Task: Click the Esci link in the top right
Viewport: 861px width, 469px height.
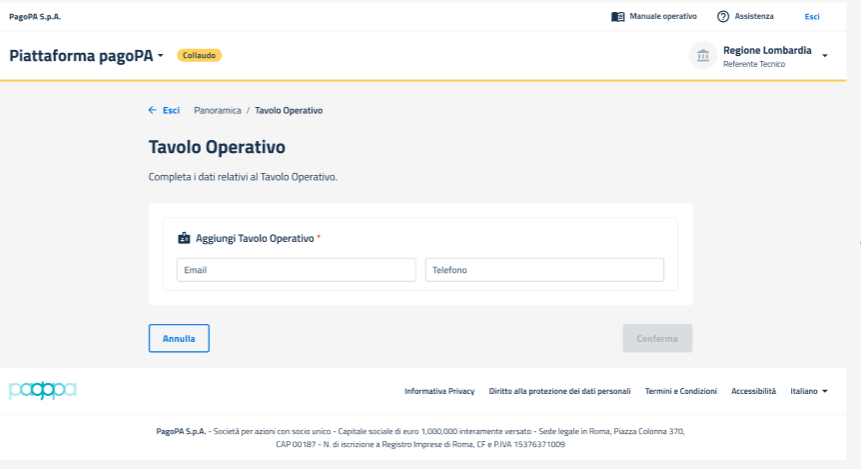Action: (x=812, y=17)
